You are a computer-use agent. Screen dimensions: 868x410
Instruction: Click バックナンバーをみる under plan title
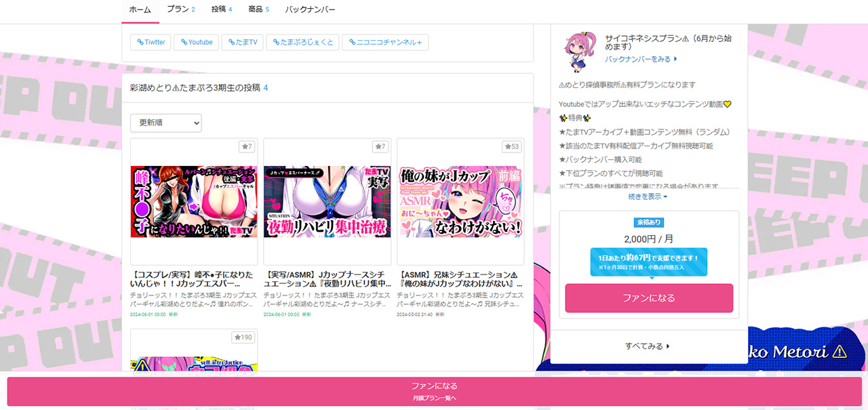pos(641,60)
